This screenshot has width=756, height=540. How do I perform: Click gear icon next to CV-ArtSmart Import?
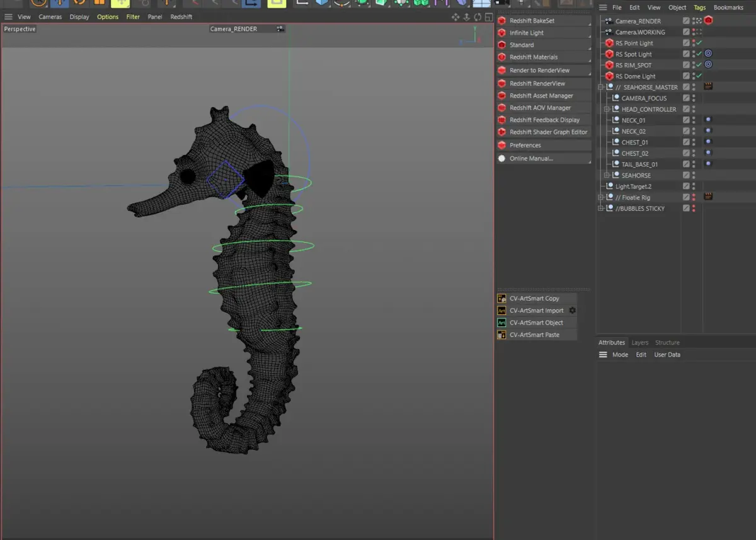(573, 311)
